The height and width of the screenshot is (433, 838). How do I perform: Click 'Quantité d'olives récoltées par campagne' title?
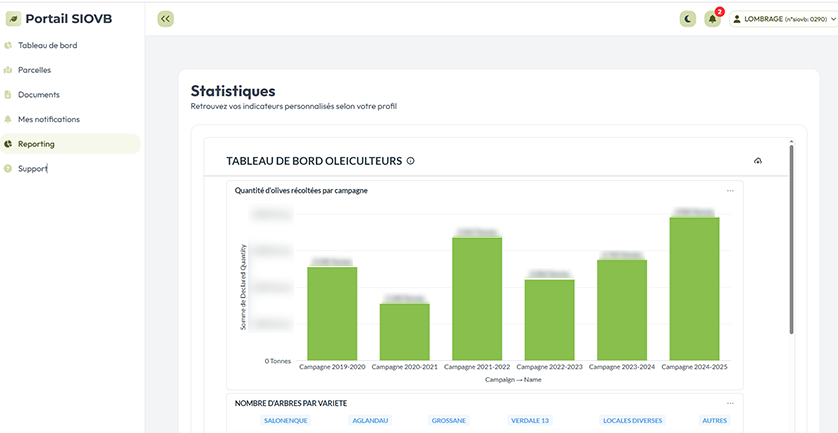click(301, 190)
